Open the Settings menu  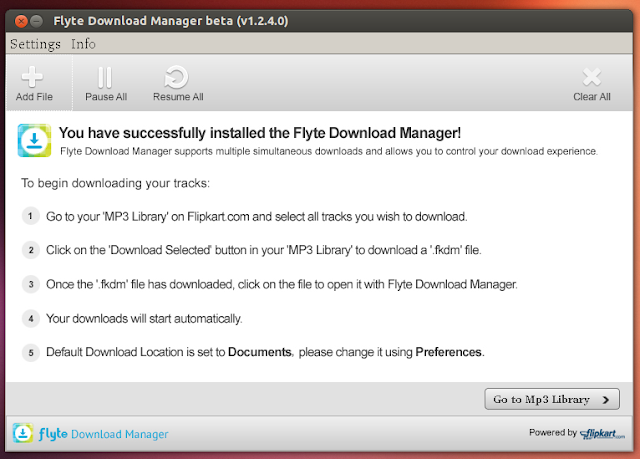click(x=35, y=44)
